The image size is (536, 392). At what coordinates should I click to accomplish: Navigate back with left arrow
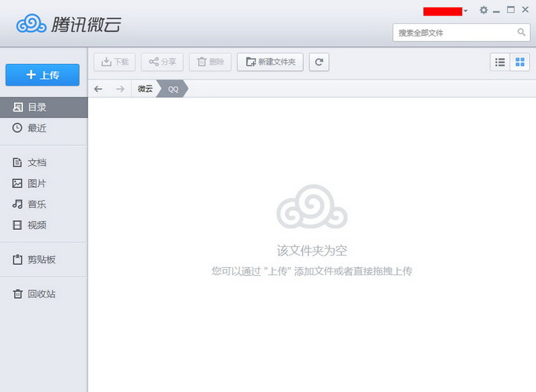tap(98, 89)
